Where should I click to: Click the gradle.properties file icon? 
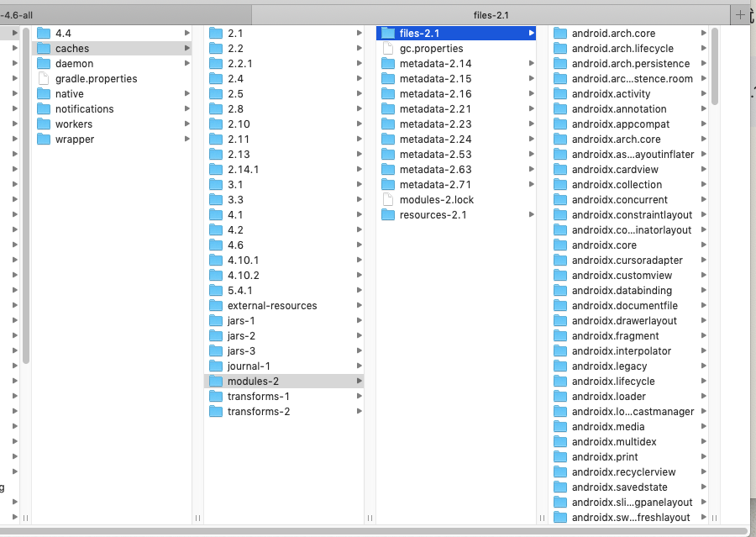(44, 79)
